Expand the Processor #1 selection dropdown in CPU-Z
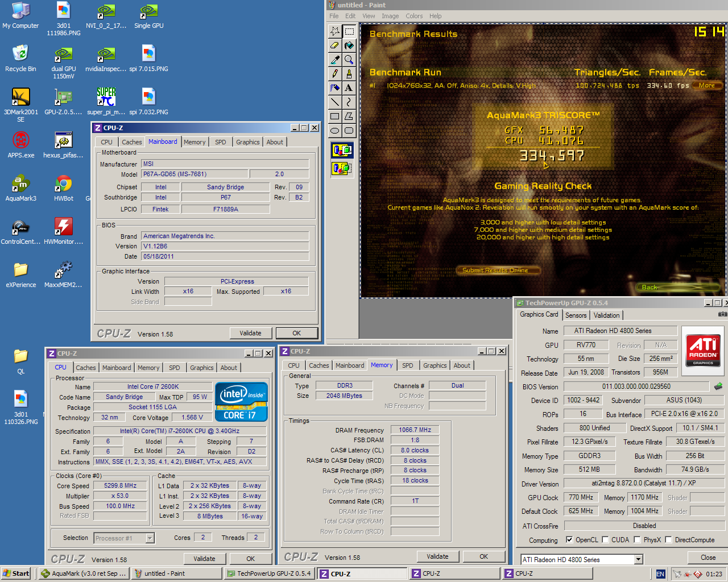The height and width of the screenshot is (582, 728). 150,538
